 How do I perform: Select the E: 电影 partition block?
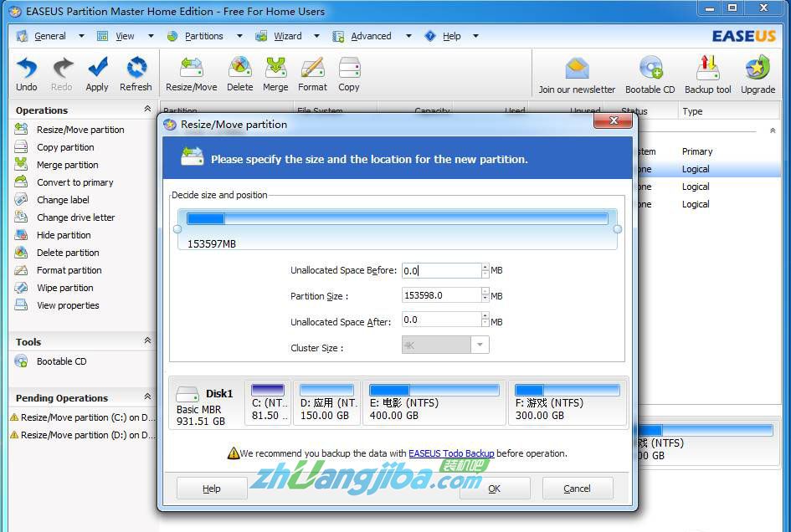point(434,402)
